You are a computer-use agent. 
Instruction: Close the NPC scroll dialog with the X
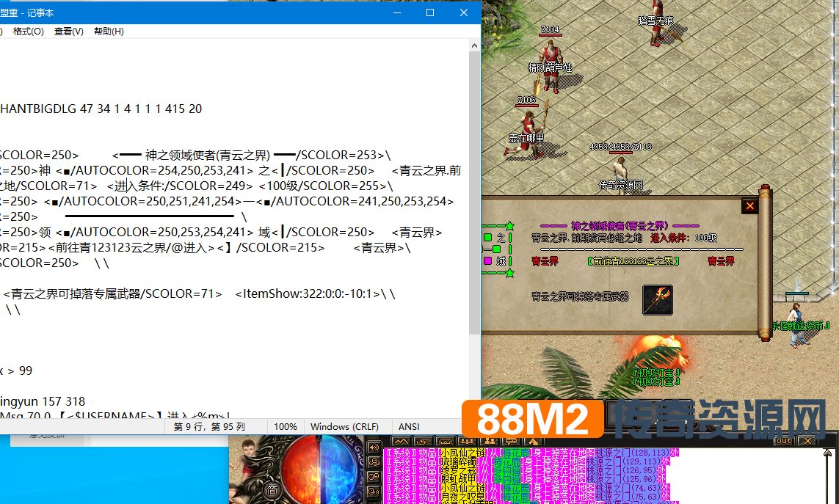749,206
